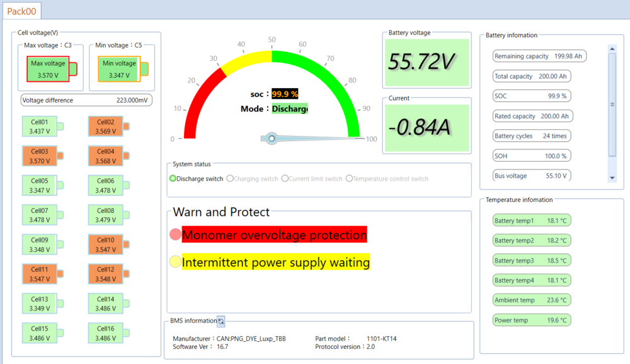Click the Intermittent power supply waiting label
This screenshot has height=364, width=630.
click(x=275, y=262)
